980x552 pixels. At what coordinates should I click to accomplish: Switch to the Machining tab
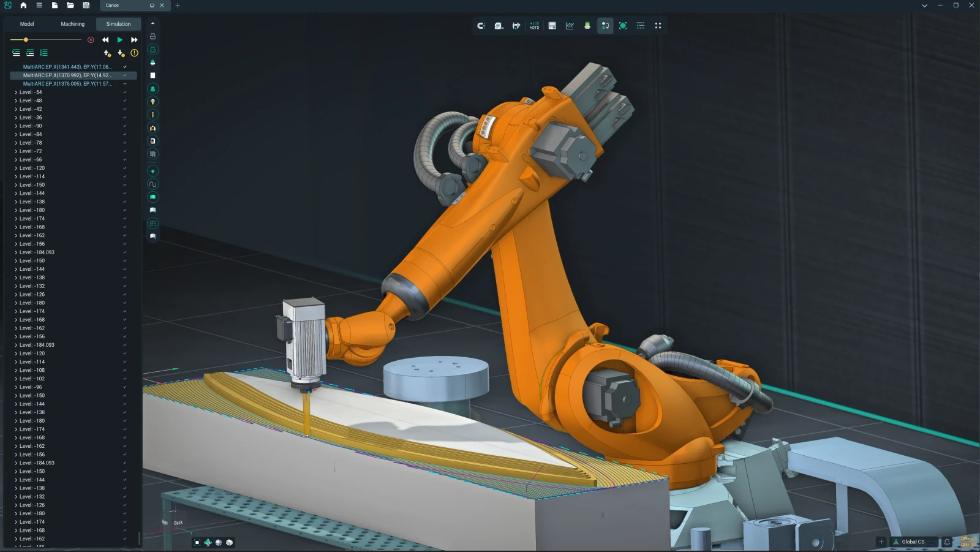click(72, 24)
